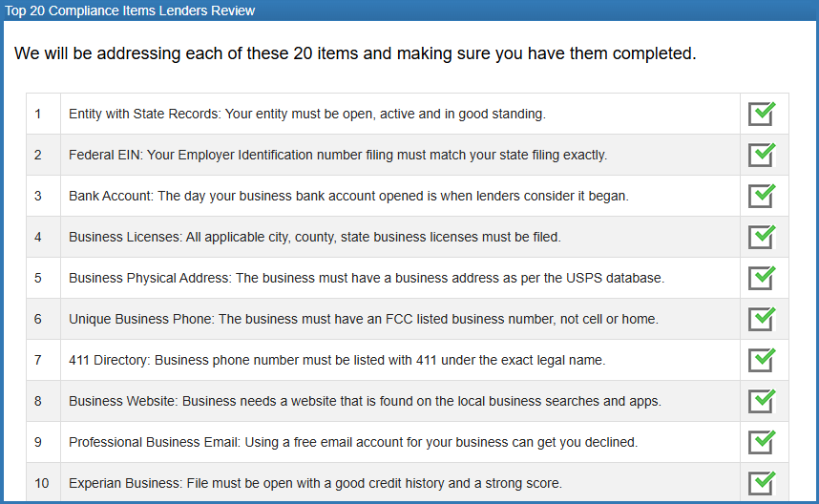Toggle the Business Physical Address checkbox

coord(761,278)
